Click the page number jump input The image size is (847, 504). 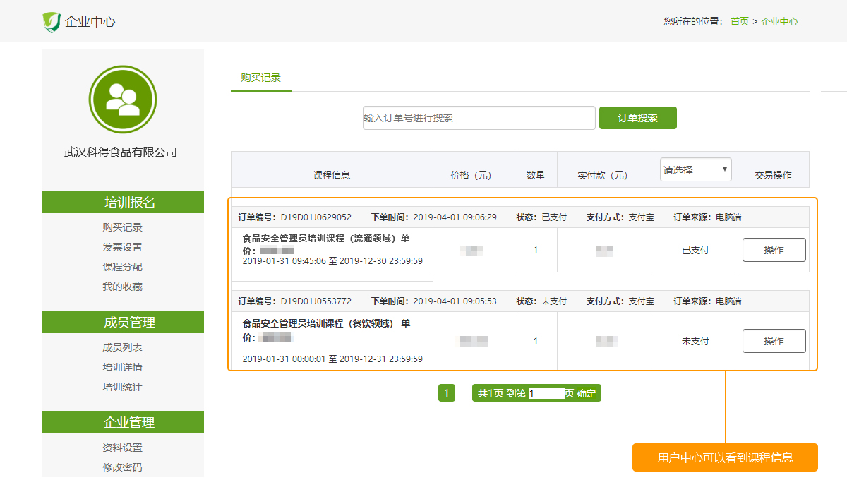547,393
